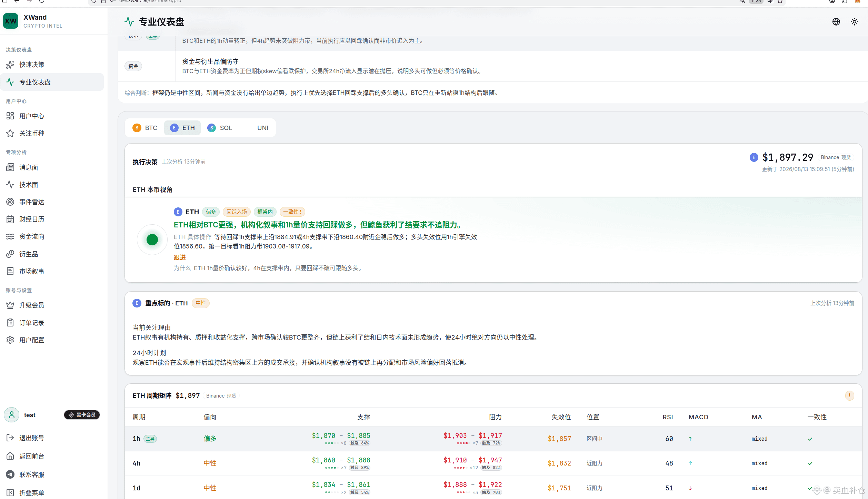
Task: Click the 1d support range $1,834 – $1,861
Action: [341, 485]
